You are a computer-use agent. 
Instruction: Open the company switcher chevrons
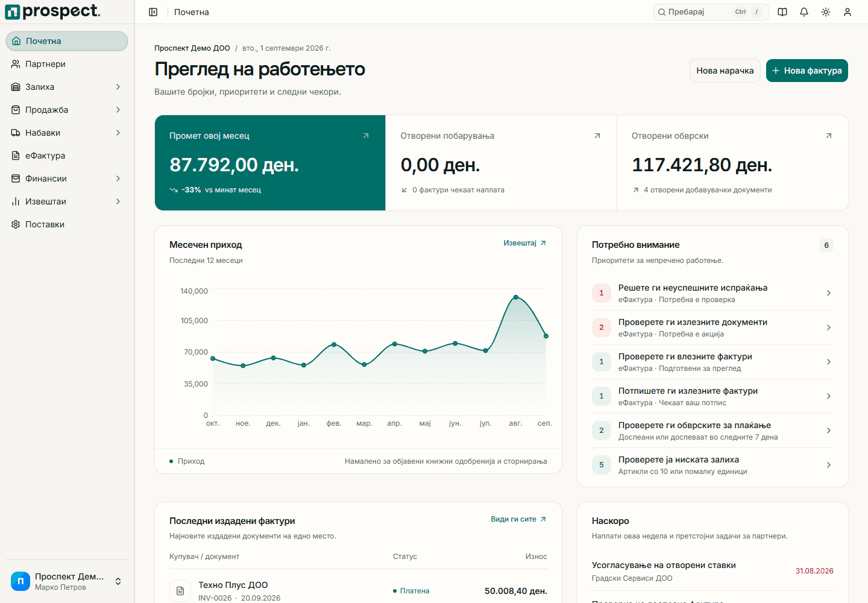point(118,581)
